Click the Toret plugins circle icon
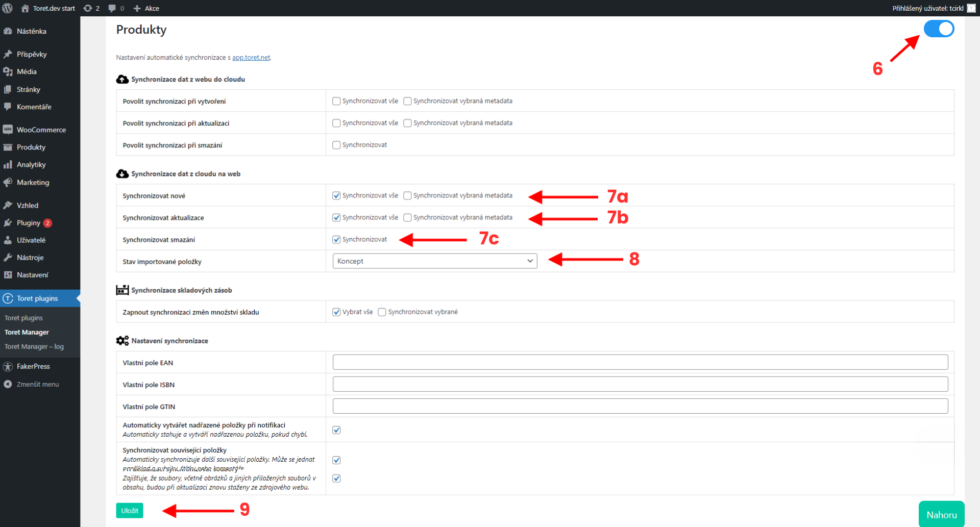Viewport: 980px width, 527px height. click(x=8, y=298)
